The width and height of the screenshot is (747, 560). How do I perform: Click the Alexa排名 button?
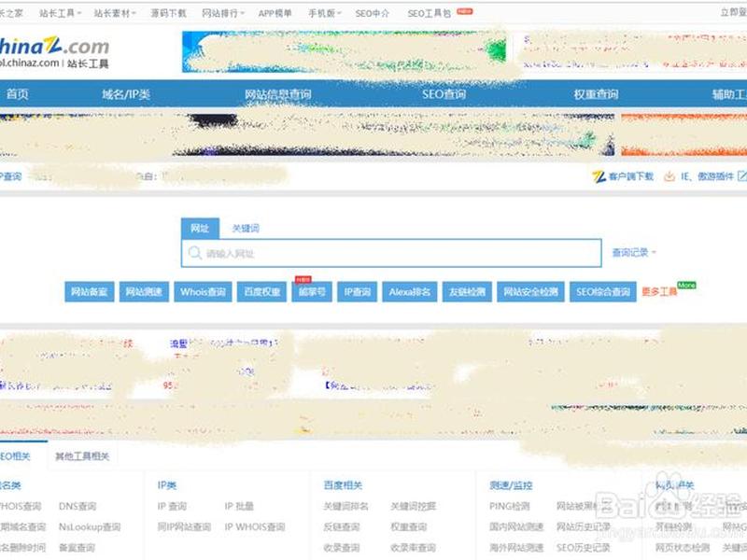click(410, 291)
